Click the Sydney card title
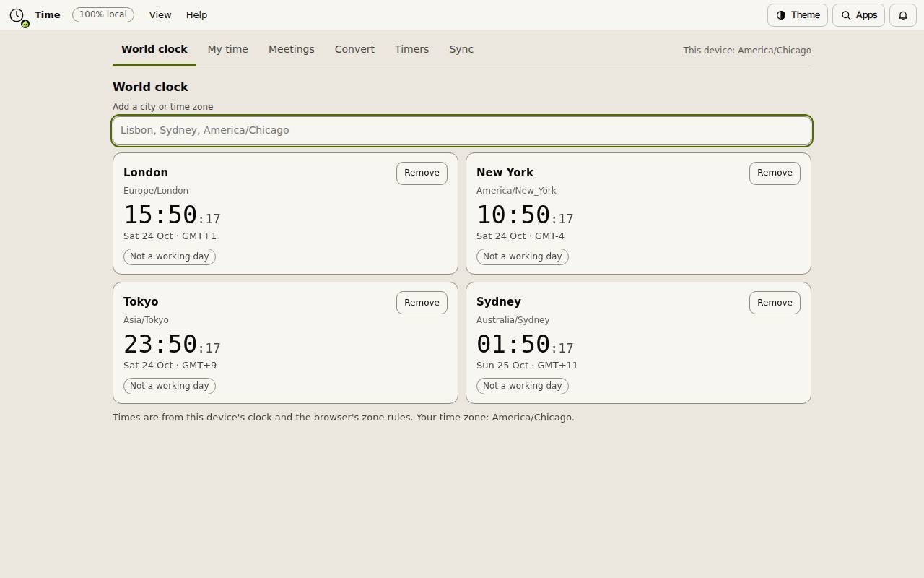Image resolution: width=924 pixels, height=578 pixels. [x=499, y=301]
